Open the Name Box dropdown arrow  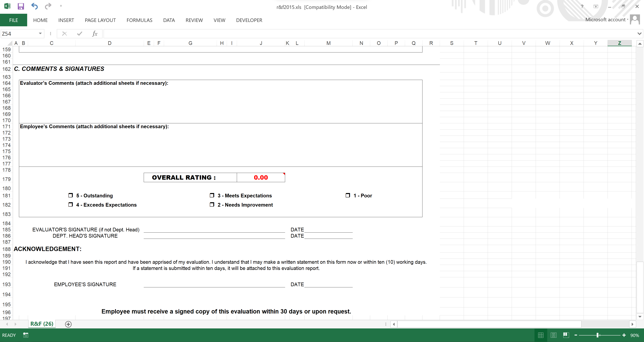pos(40,34)
